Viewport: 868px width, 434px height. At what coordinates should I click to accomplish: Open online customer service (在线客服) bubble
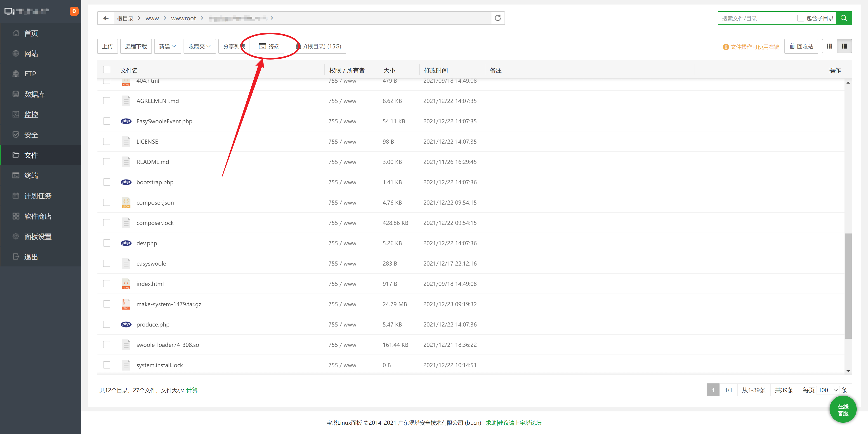tap(843, 410)
